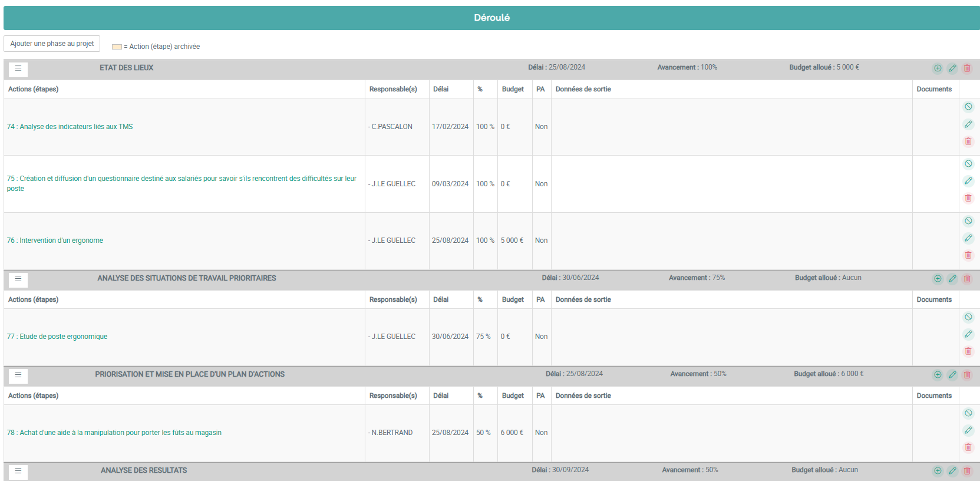Click PRIORISATION ET MISE EN PLACE D'UN PLAN D'ACTIONS title
Screen dimensions: 980x481
click(190, 374)
